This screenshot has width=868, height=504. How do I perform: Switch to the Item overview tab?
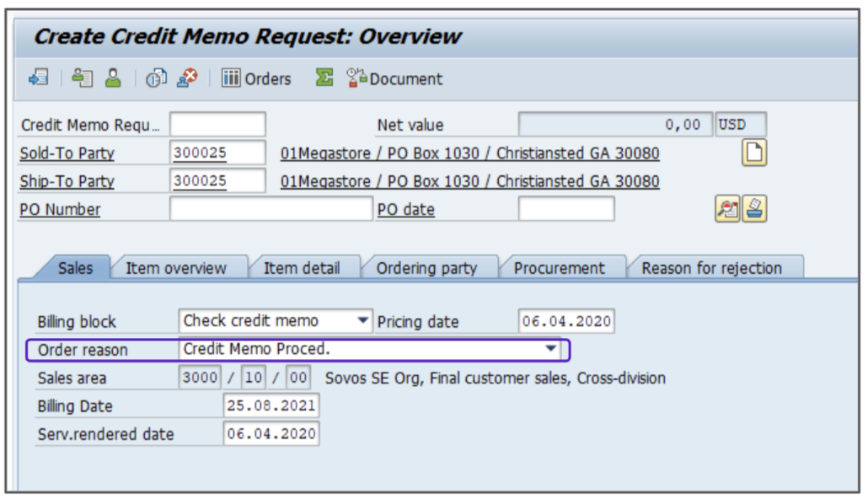[175, 268]
